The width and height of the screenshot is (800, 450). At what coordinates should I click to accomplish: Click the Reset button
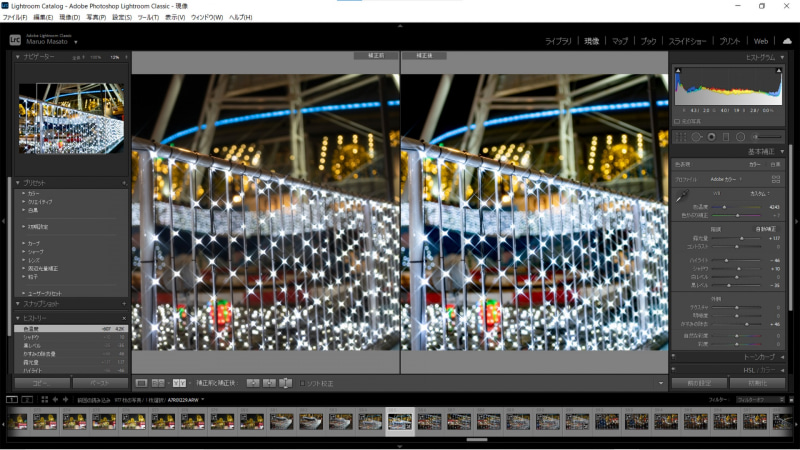click(757, 383)
